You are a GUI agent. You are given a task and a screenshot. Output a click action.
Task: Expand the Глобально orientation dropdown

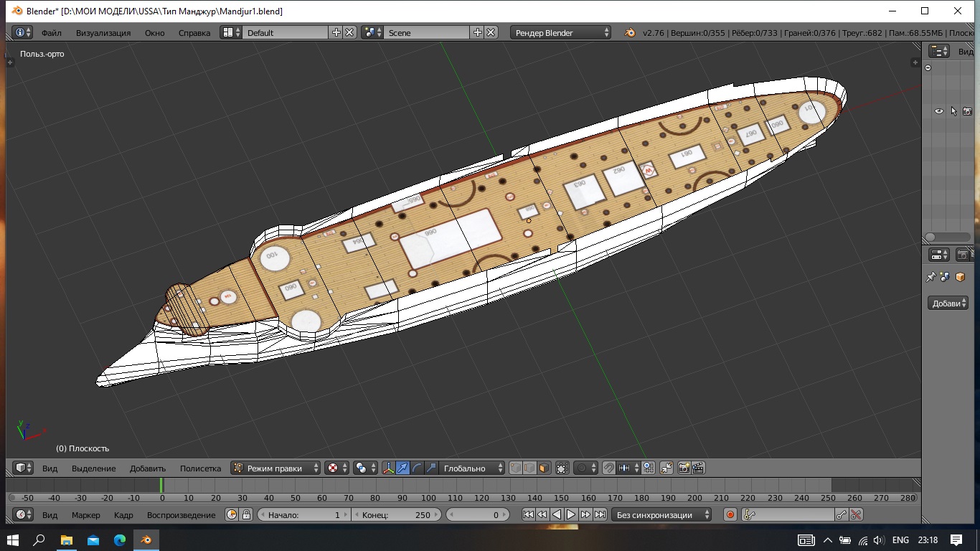click(471, 468)
